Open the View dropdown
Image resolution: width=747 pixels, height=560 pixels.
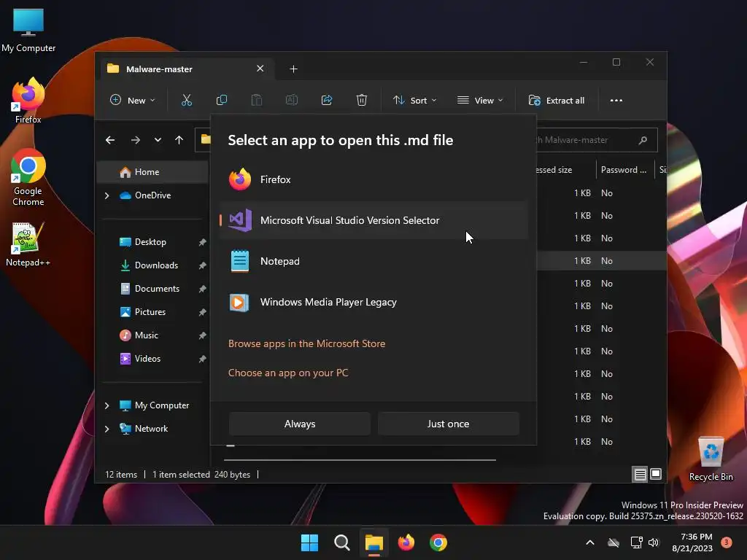480,101
